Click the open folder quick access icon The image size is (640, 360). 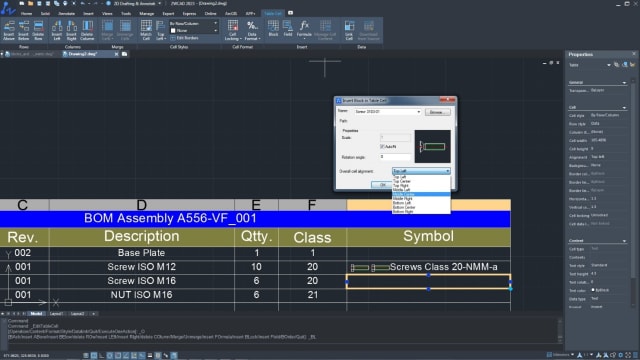[x=30, y=3]
